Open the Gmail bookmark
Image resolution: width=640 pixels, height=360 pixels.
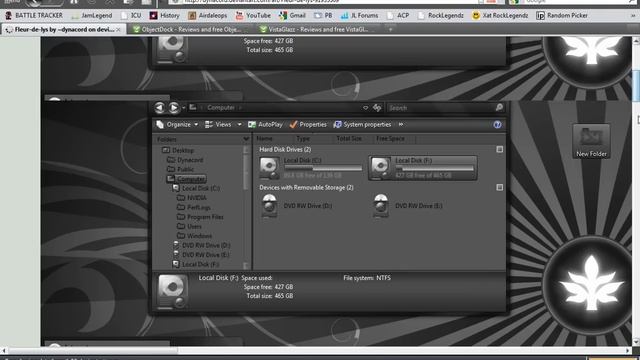292,16
